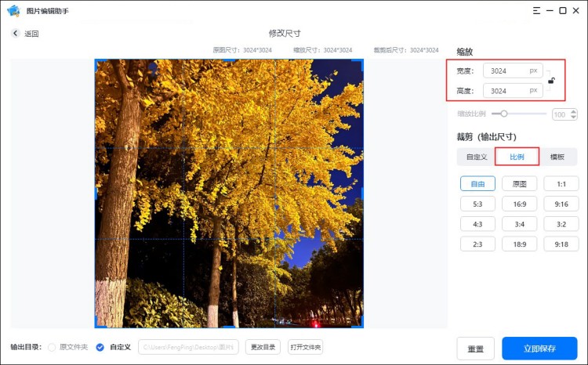
Task: Select the 原文件夹 output radio button
Action: tap(52, 348)
